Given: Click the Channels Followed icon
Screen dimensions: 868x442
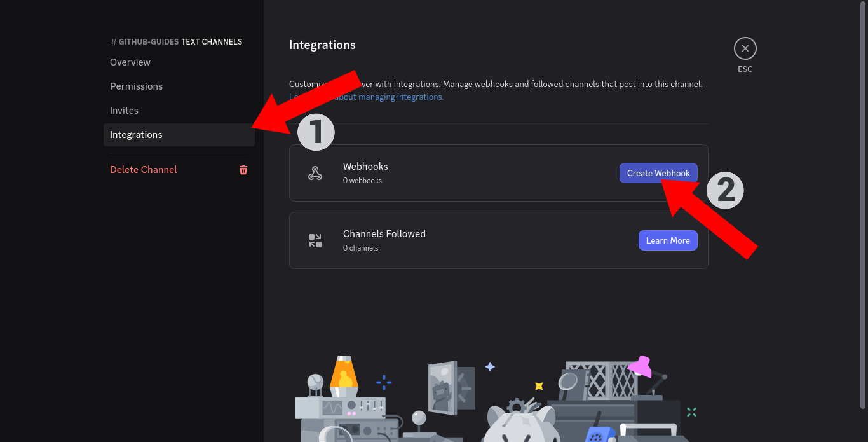Looking at the screenshot, I should tap(315, 240).
